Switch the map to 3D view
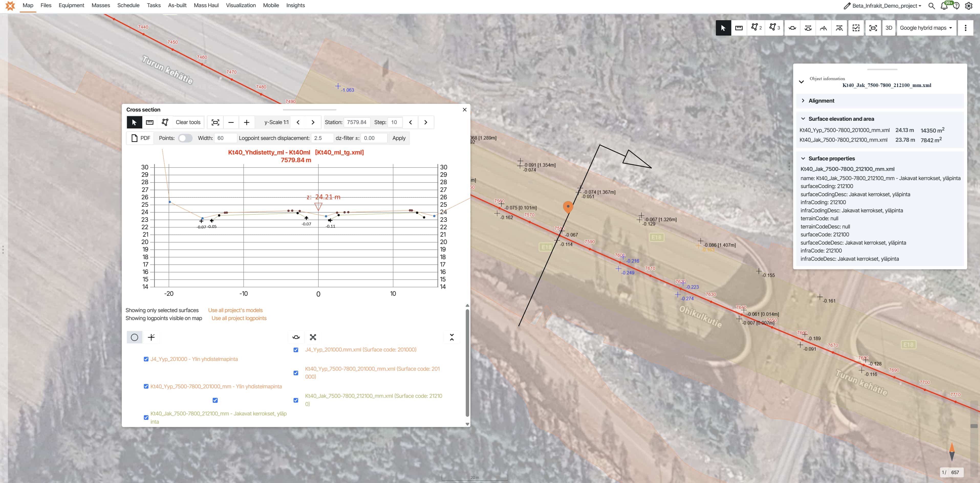Image resolution: width=980 pixels, height=483 pixels. (889, 28)
